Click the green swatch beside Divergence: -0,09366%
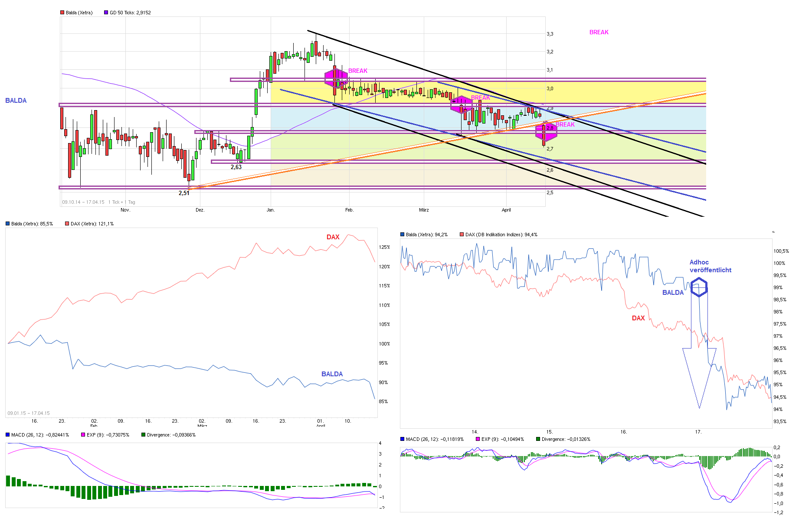Viewport: 812px width, 528px height. [143, 435]
